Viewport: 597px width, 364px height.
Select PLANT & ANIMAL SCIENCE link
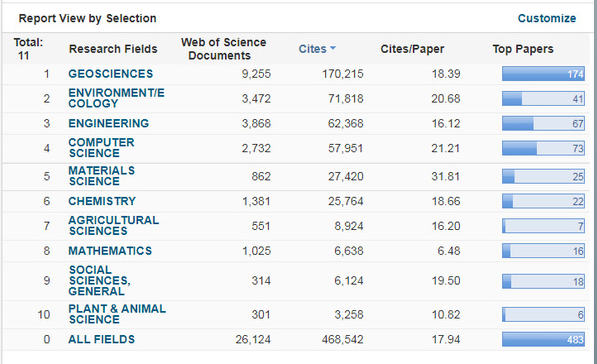[117, 314]
